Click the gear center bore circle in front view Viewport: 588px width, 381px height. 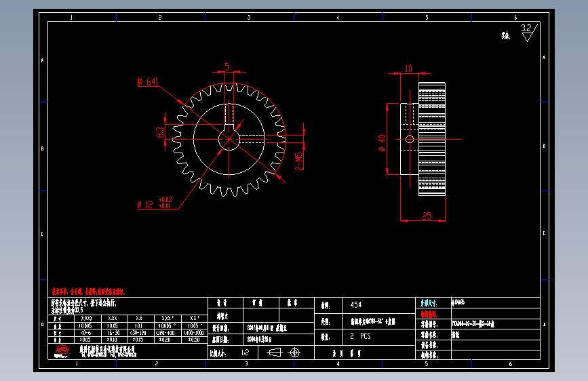click(x=229, y=140)
